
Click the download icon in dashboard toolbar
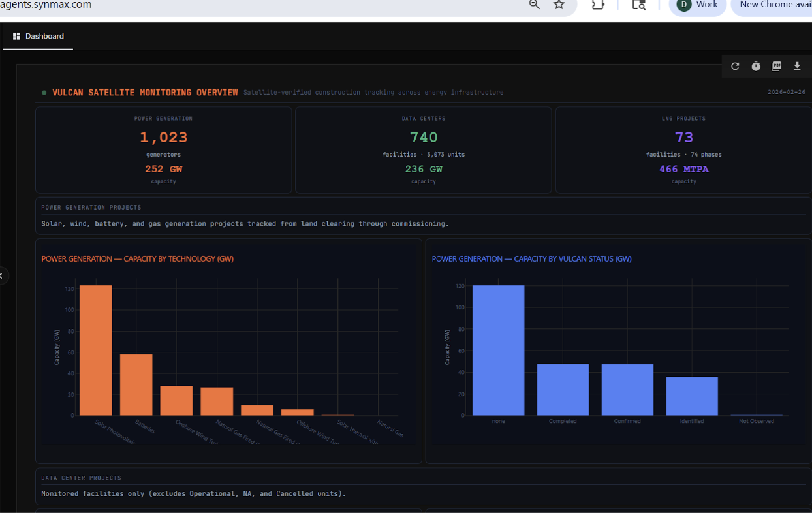[797, 67]
